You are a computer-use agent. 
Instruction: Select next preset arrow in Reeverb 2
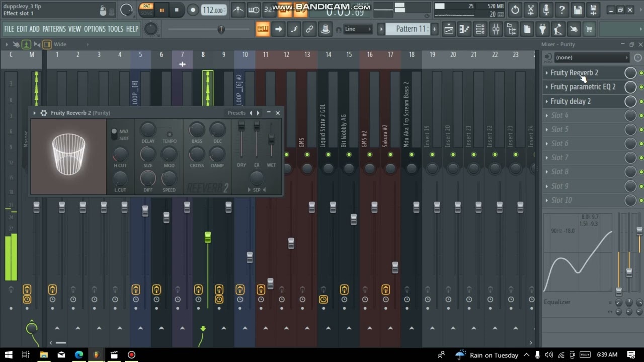coord(258,113)
